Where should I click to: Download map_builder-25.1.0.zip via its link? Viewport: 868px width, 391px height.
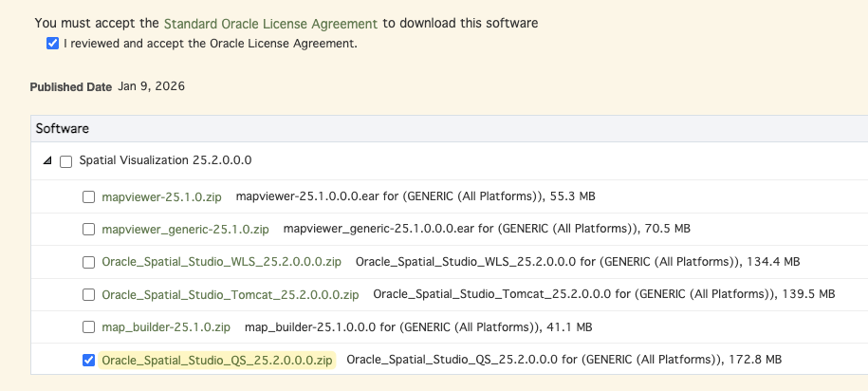coord(166,327)
